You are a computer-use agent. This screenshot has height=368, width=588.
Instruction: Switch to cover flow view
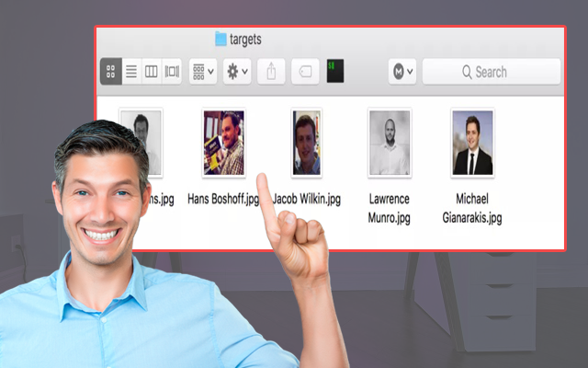point(172,72)
